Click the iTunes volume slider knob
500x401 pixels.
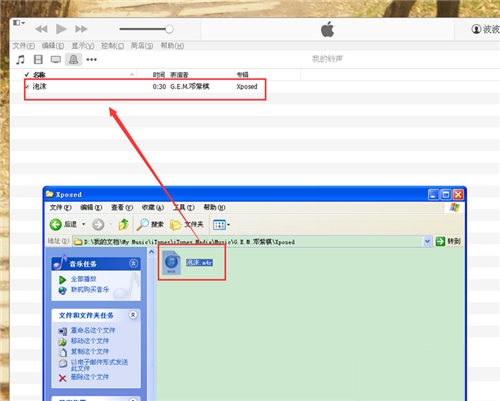coord(169,29)
